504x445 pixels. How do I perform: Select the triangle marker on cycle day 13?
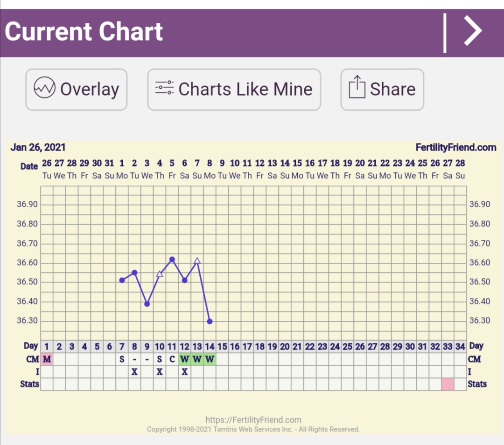click(x=197, y=261)
